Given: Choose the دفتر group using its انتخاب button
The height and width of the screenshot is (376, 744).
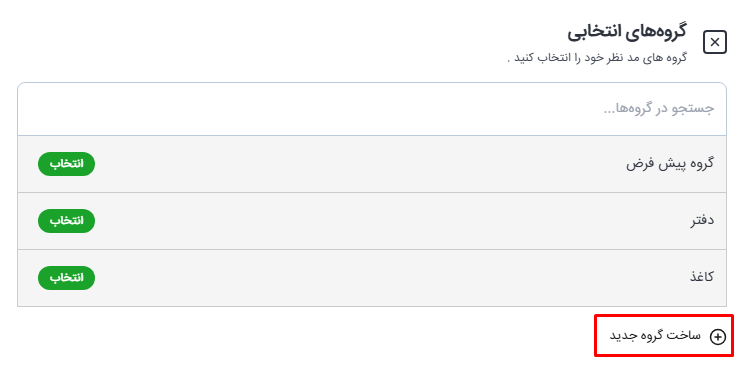Looking at the screenshot, I should (x=66, y=221).
